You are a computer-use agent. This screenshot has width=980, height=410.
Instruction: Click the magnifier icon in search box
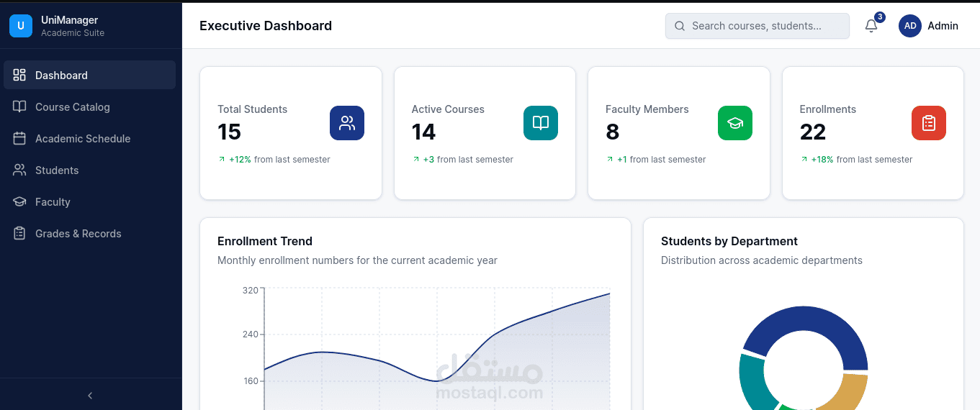pyautogui.click(x=679, y=26)
